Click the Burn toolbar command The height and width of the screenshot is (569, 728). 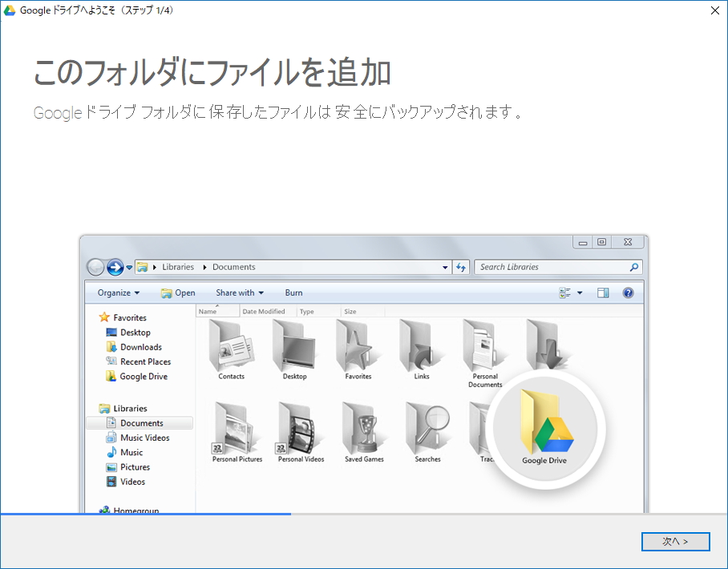[x=293, y=293]
